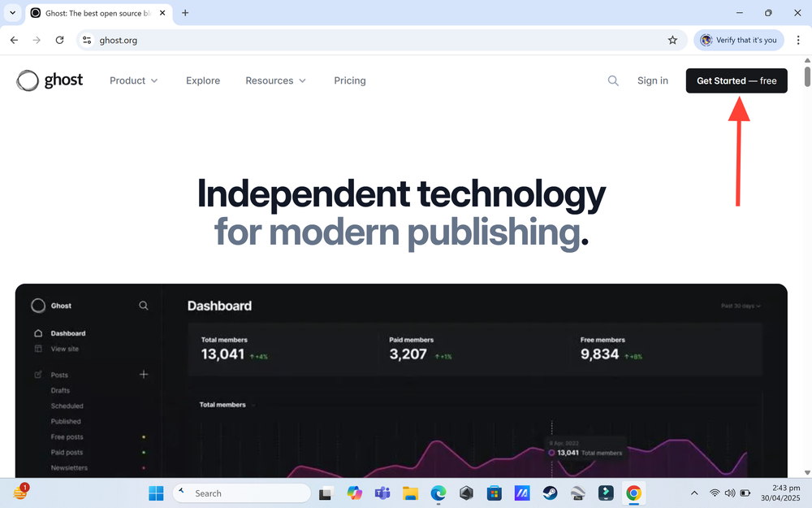
Task: Click the scrollbar down arrow
Action: (807, 473)
